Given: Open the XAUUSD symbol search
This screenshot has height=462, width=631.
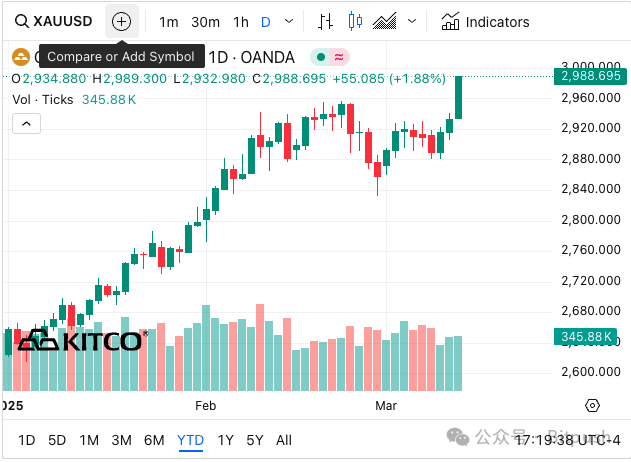Looking at the screenshot, I should point(53,21).
